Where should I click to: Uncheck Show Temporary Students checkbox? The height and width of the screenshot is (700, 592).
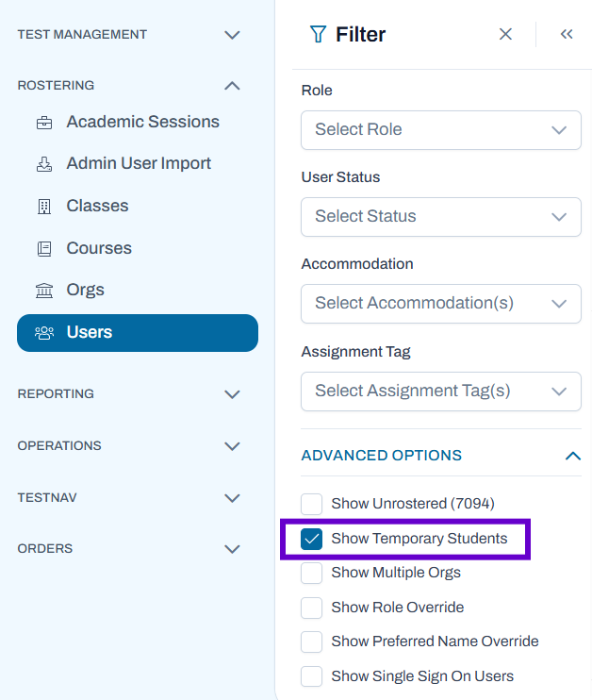click(x=311, y=539)
